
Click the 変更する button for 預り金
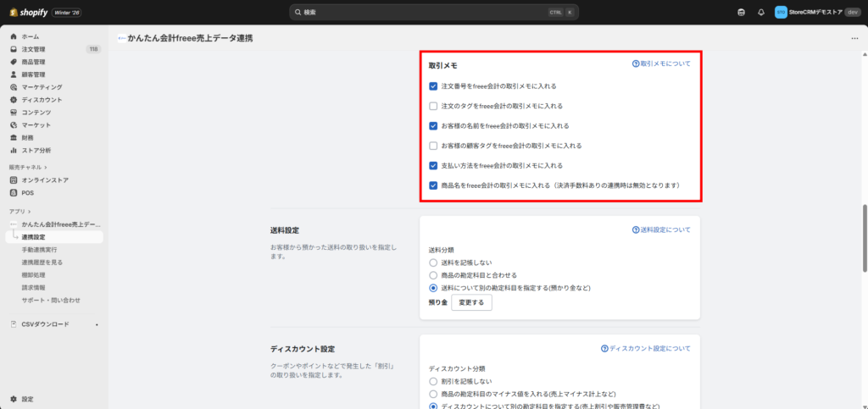471,303
